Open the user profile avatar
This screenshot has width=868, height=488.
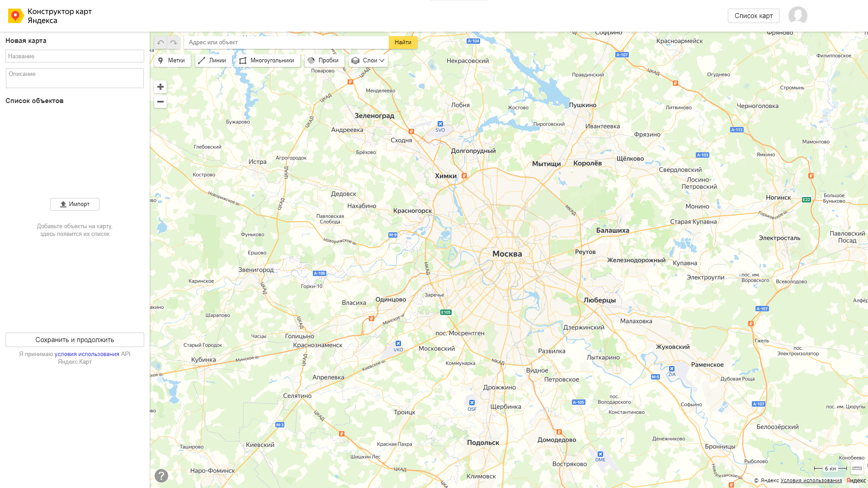[x=798, y=15]
